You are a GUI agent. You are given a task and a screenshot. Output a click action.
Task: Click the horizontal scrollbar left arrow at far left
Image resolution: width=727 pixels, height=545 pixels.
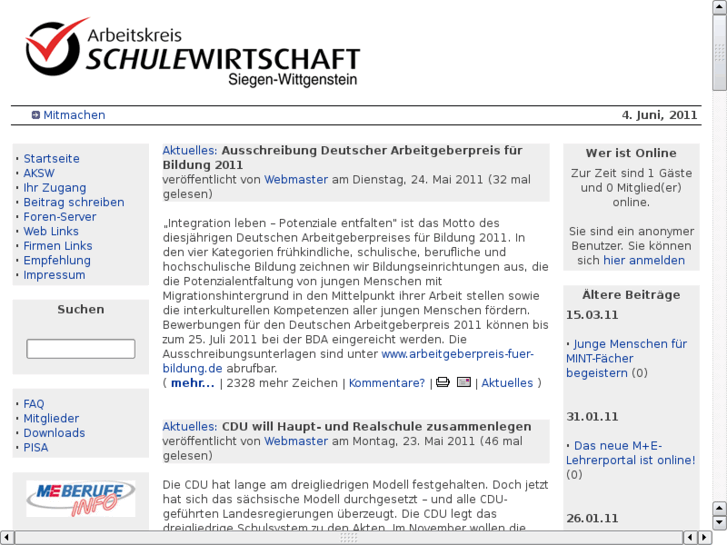[6, 538]
